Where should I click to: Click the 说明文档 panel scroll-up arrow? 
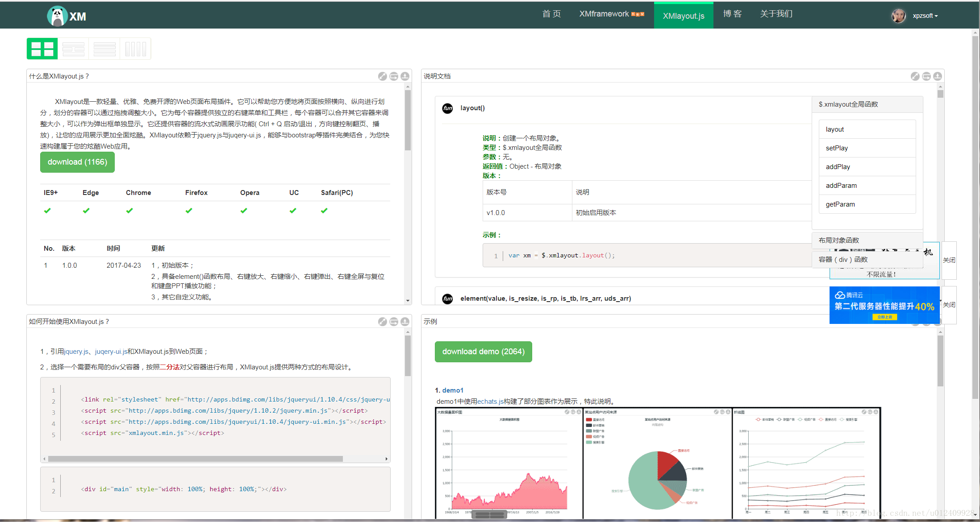point(940,87)
